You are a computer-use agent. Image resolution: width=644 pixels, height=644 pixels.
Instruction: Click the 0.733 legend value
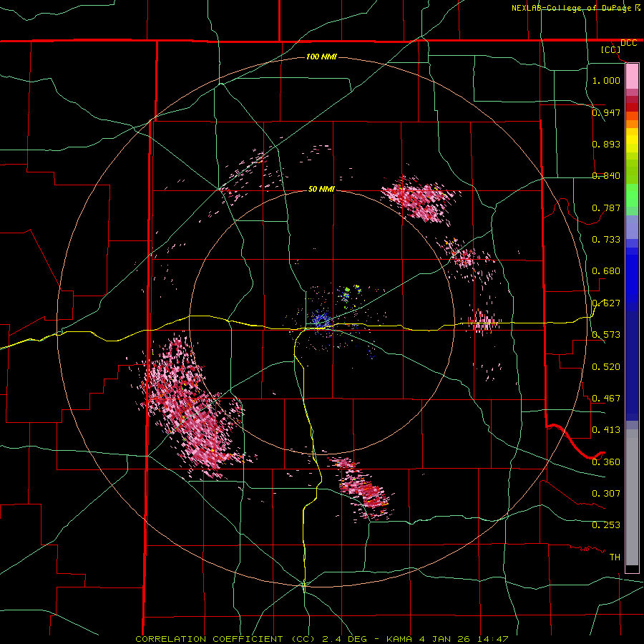tap(606, 240)
